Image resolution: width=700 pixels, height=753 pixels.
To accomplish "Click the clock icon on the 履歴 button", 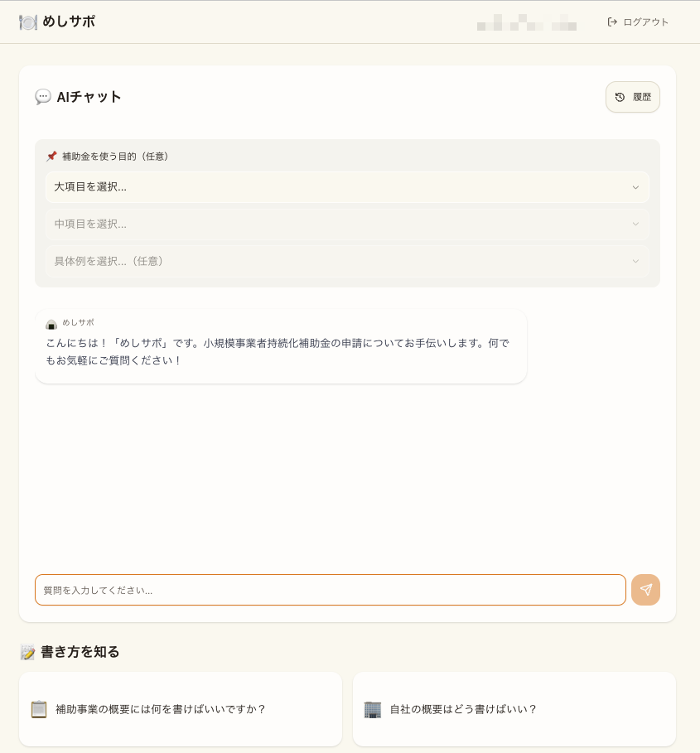I will click(620, 97).
